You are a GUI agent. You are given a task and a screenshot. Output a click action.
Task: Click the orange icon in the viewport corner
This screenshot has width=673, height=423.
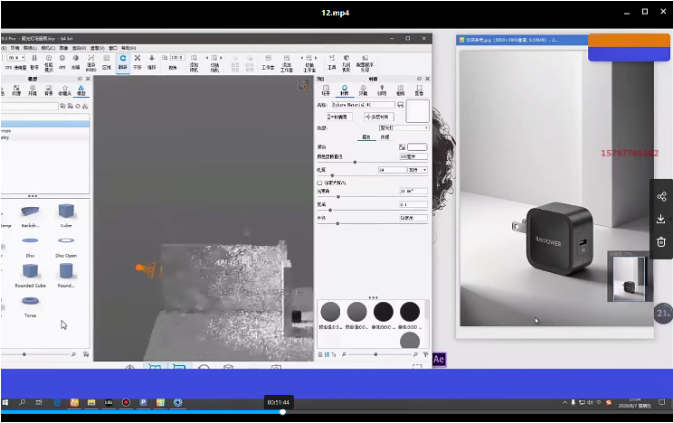click(x=304, y=85)
